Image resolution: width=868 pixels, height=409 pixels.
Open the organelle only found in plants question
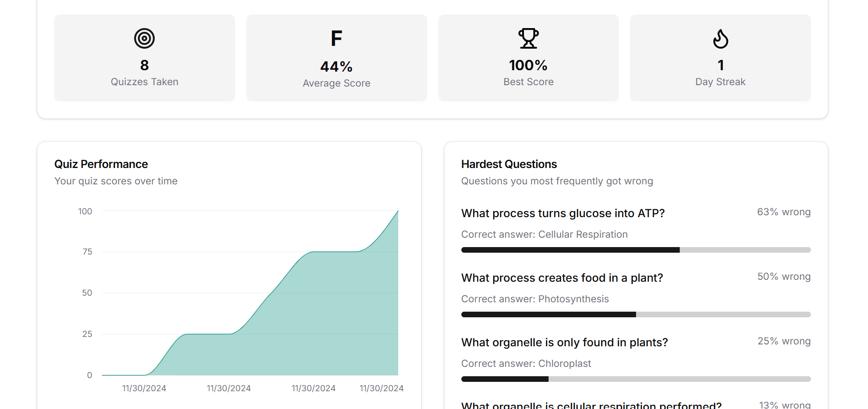[x=564, y=343]
